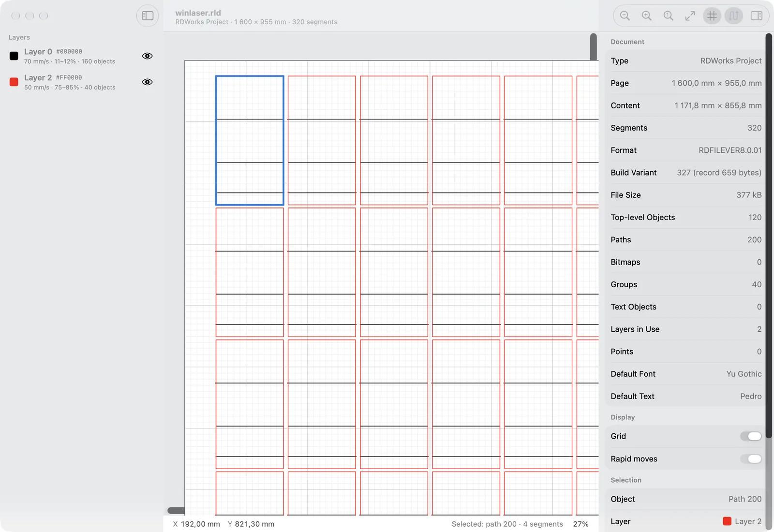Viewport: 774px width, 532px height.
Task: Click status text 'Selected: path 200'
Action: click(484, 524)
